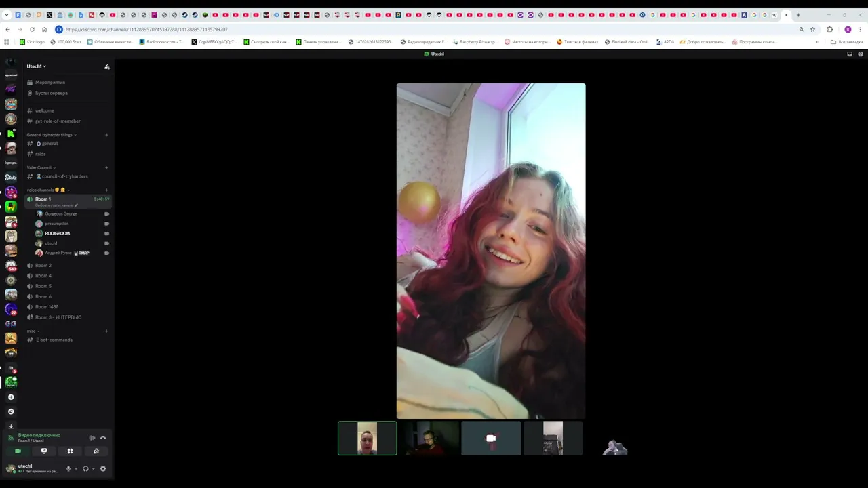Screen dimensions: 868x488
Task: Collapse the misc category
Action: pos(32,331)
